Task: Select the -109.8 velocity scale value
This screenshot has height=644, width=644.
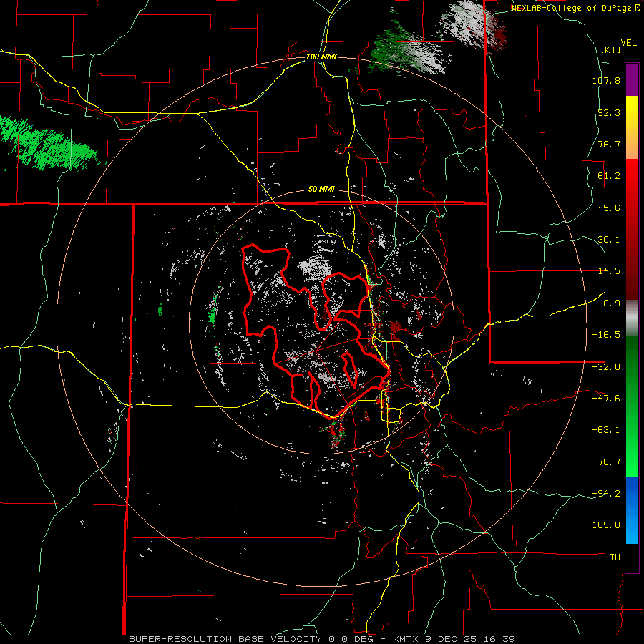Action: click(603, 525)
